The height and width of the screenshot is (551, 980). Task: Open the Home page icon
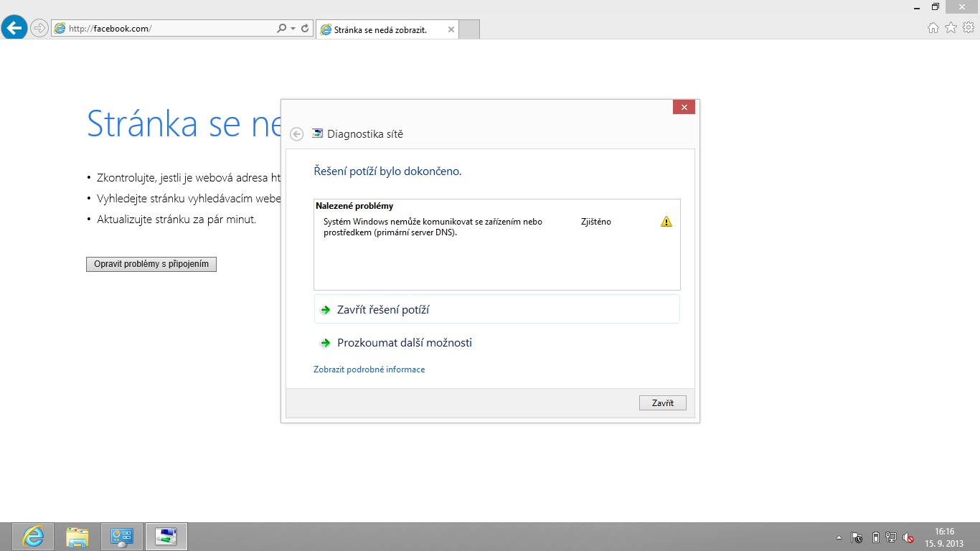pyautogui.click(x=933, y=28)
